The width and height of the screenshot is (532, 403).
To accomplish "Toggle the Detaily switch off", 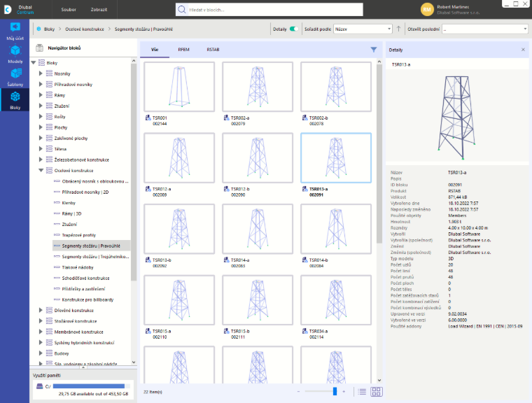I will pos(294,29).
